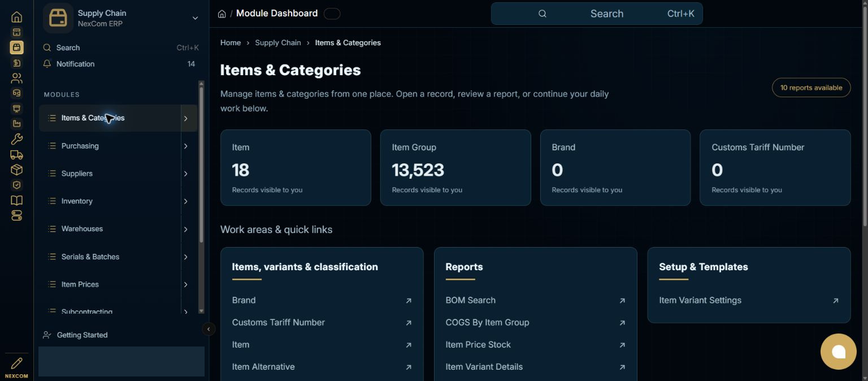Image resolution: width=868 pixels, height=381 pixels.
Task: Click the magnifier icon in top search
Action: 542,14
